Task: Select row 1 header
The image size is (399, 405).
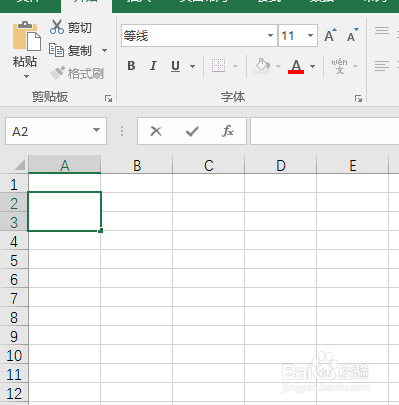Action: [x=14, y=184]
